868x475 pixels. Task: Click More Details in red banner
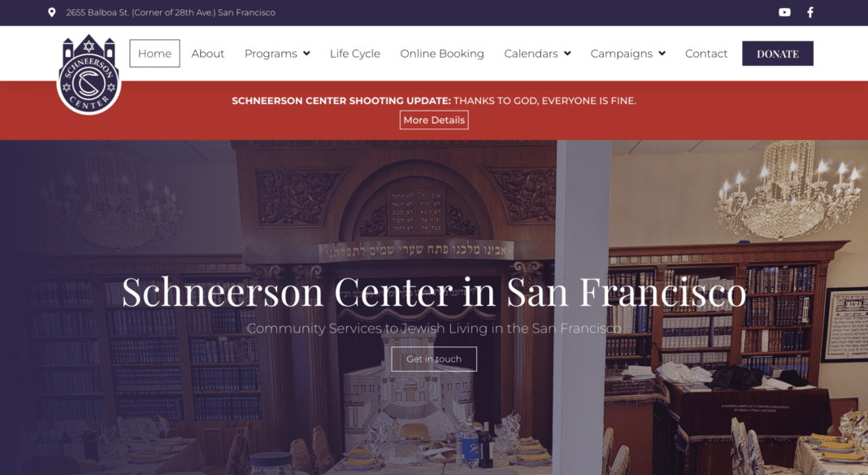(434, 120)
